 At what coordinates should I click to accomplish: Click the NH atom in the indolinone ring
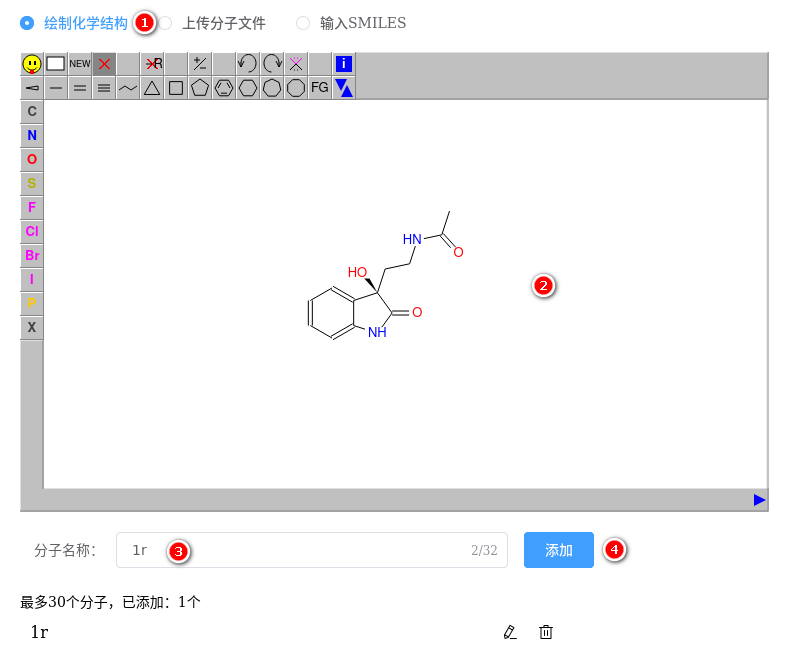pos(377,332)
